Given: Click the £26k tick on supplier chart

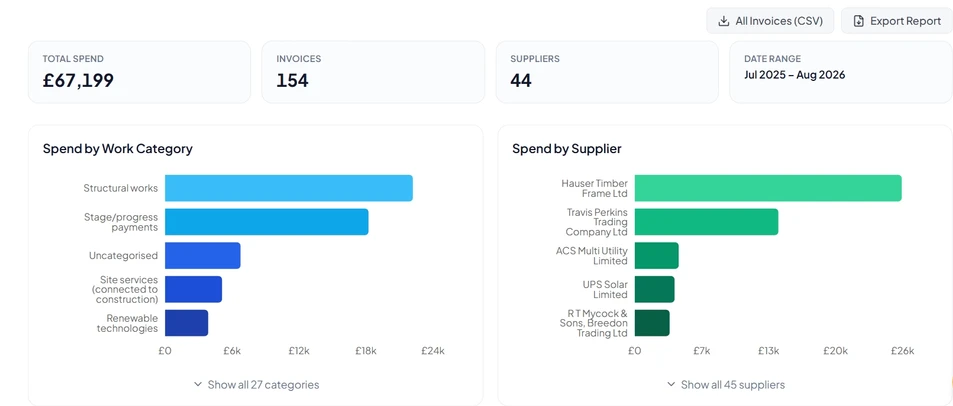Looking at the screenshot, I should (902, 351).
